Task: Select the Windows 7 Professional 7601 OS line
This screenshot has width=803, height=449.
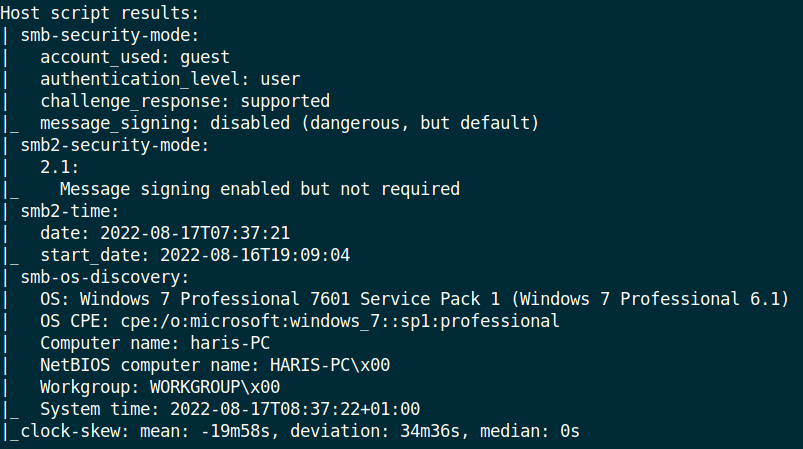Action: tap(415, 299)
